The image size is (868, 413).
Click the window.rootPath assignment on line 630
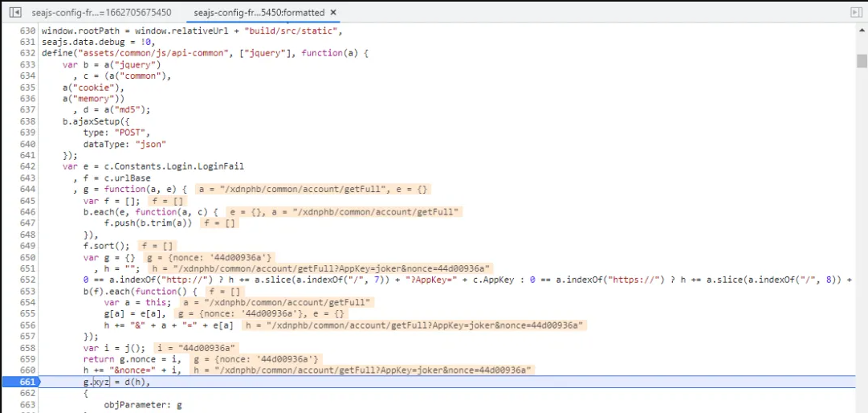192,31
